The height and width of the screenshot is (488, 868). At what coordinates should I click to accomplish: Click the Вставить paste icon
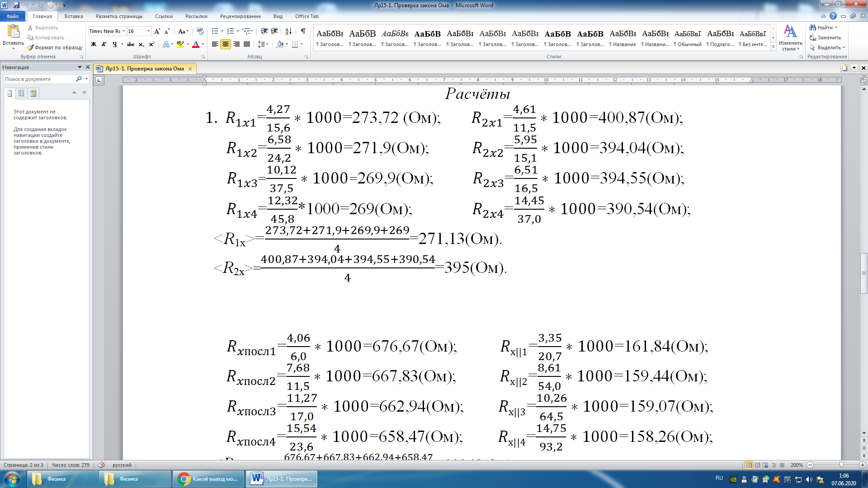point(13,32)
